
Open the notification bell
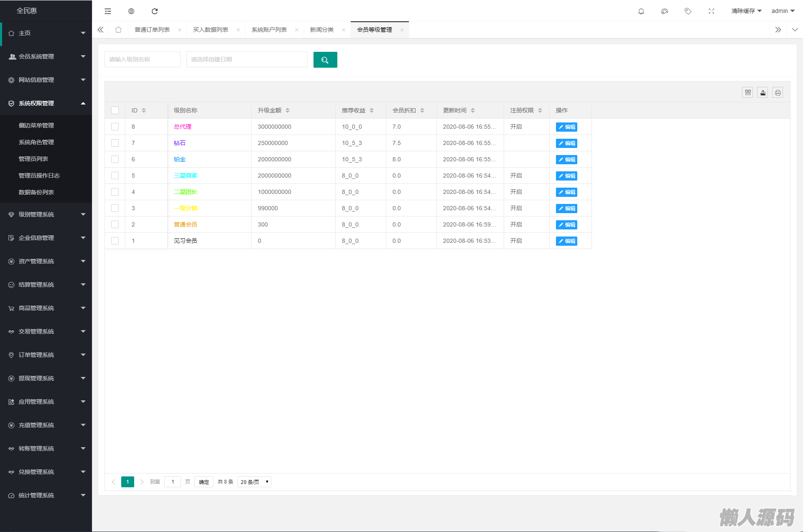pos(641,11)
